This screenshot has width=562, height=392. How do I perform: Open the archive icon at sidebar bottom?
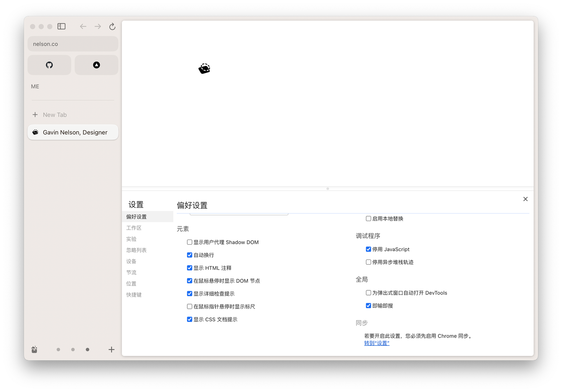(34, 350)
